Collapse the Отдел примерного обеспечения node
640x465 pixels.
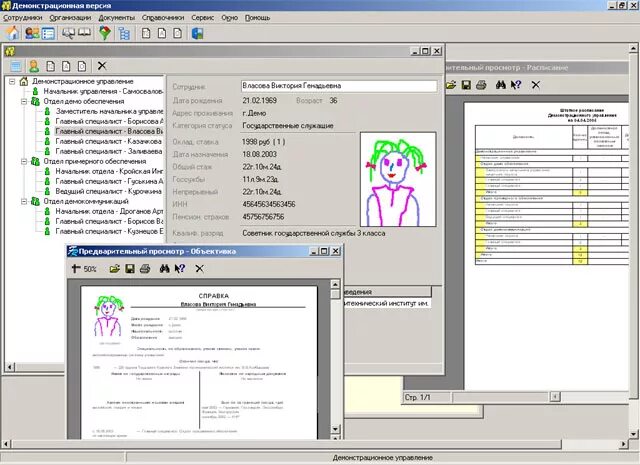24,161
